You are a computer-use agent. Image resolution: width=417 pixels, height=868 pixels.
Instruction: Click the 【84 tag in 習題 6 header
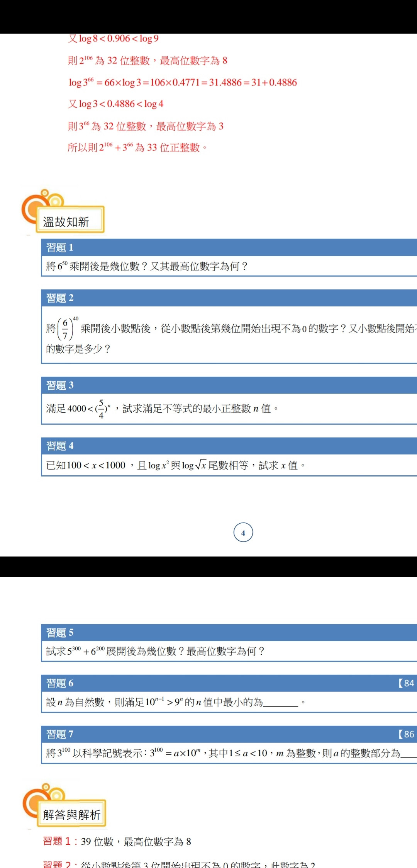pyautogui.click(x=406, y=683)
